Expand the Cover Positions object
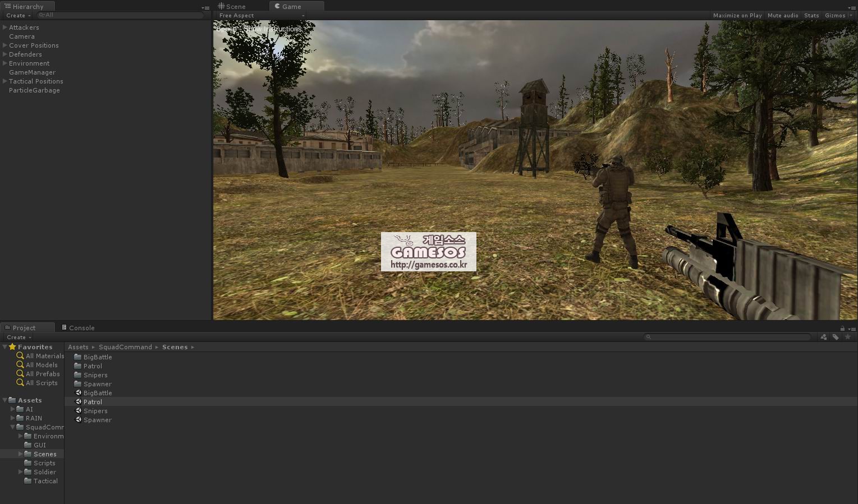Viewport: 858px width, 504px height. point(5,45)
